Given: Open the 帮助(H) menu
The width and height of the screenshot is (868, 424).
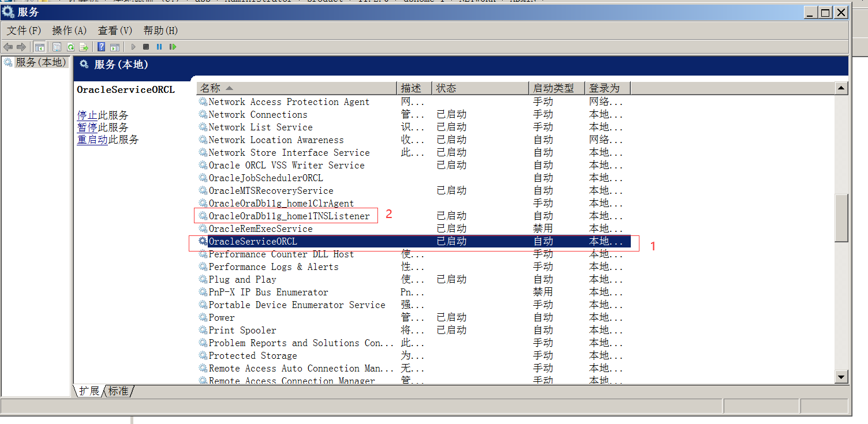Looking at the screenshot, I should [x=160, y=31].
